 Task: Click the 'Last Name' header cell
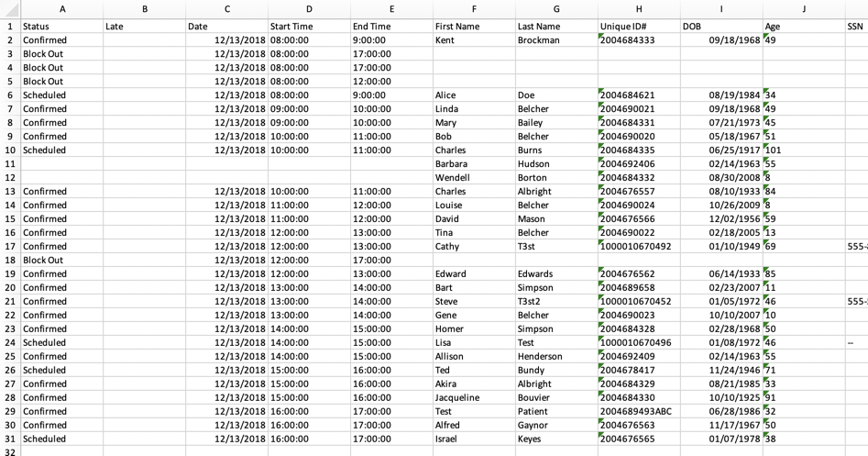(555, 27)
